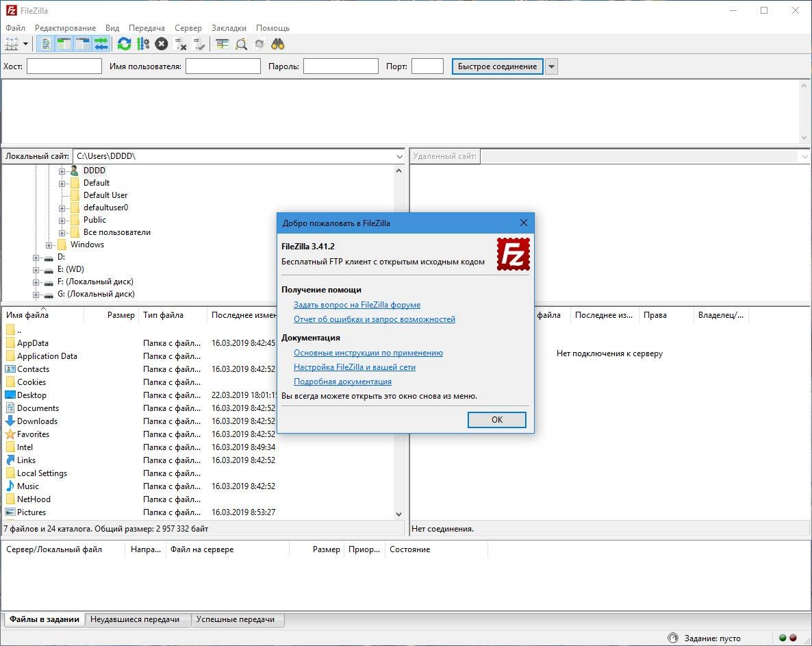
Task: Toggle synchronized browsing icon
Action: pos(259,44)
